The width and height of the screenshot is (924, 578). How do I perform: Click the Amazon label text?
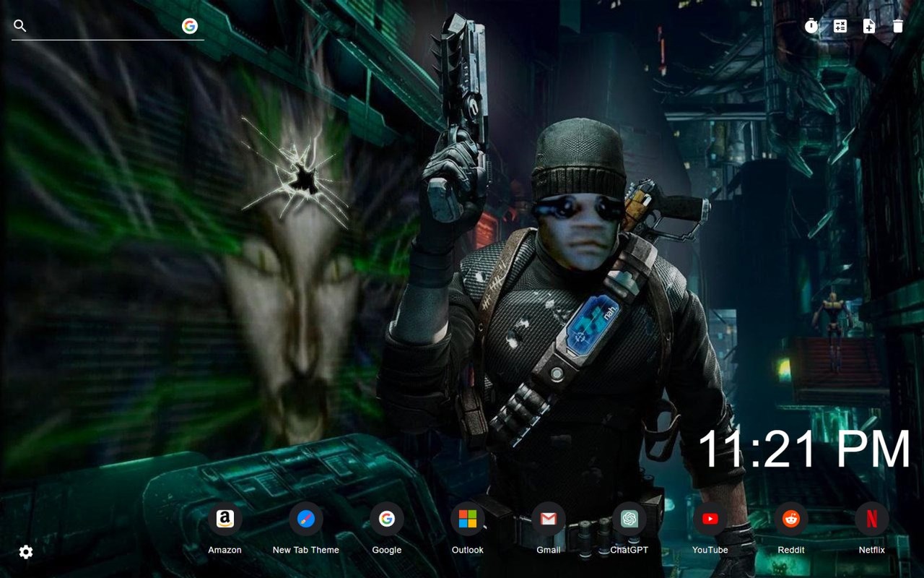pos(225,550)
